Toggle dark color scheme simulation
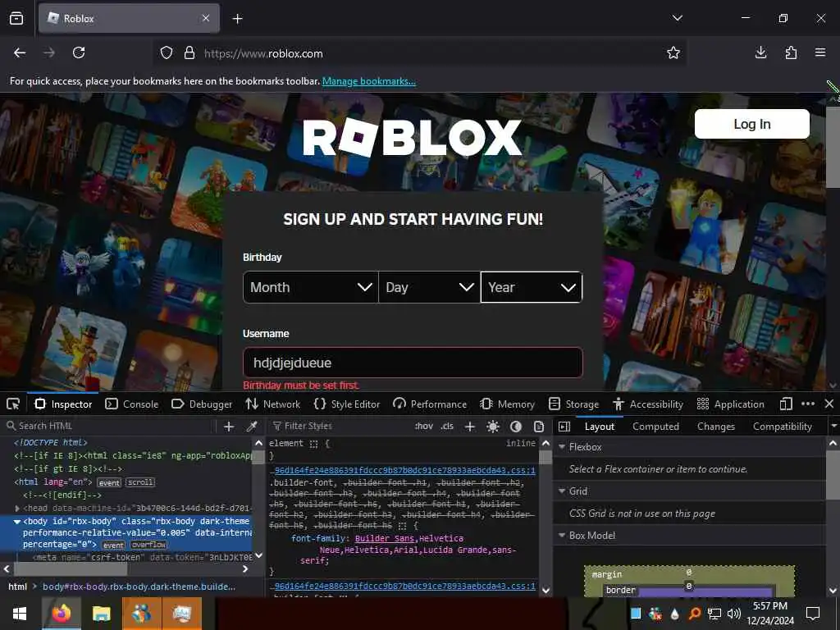Screen dimensions: 840x630 (x=516, y=427)
